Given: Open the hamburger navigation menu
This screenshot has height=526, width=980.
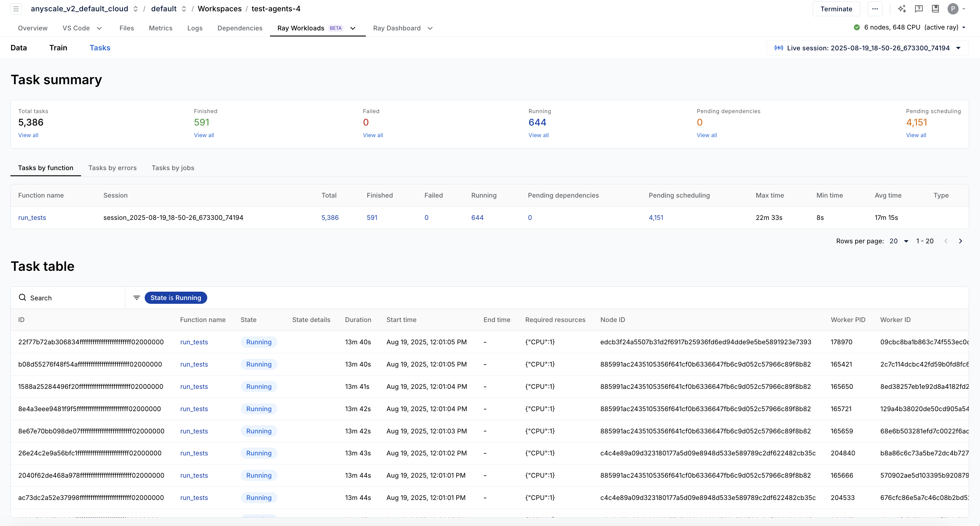Looking at the screenshot, I should [x=16, y=9].
